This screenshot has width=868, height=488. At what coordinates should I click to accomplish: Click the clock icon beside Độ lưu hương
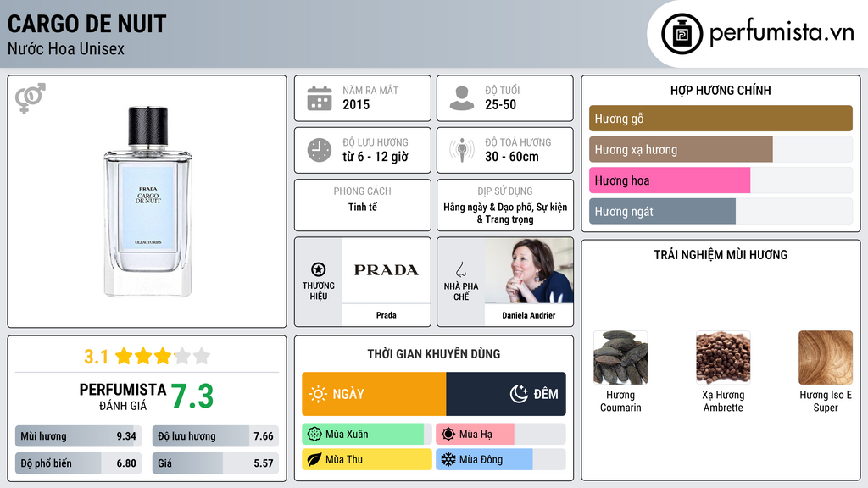[x=320, y=150]
